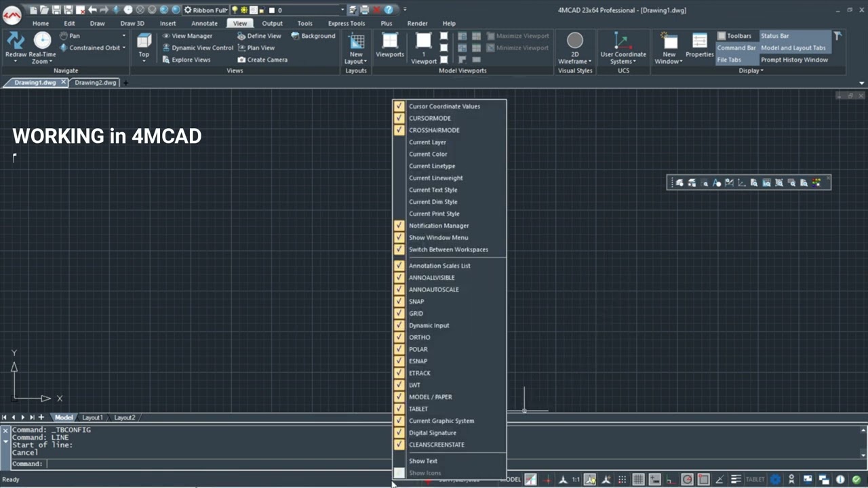Click the 4MCAD application logo button
868x488 pixels.
coord(12,14)
